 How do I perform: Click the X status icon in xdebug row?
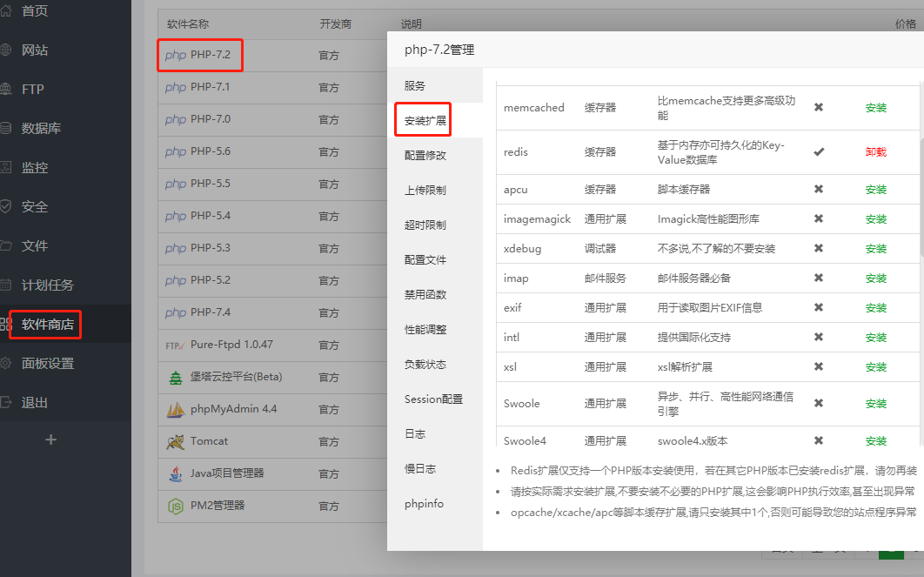tap(819, 248)
